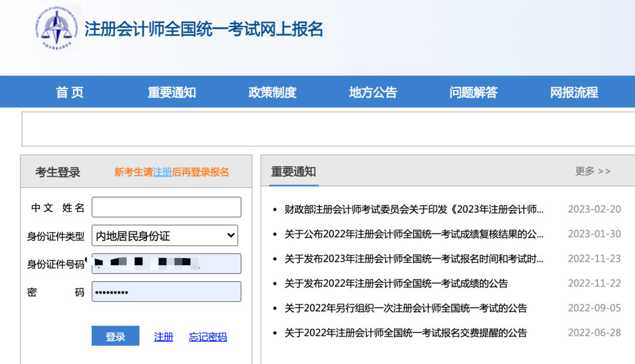This screenshot has height=364, width=635.
Task: Open the 重要通知 navigation menu item
Action: point(172,92)
